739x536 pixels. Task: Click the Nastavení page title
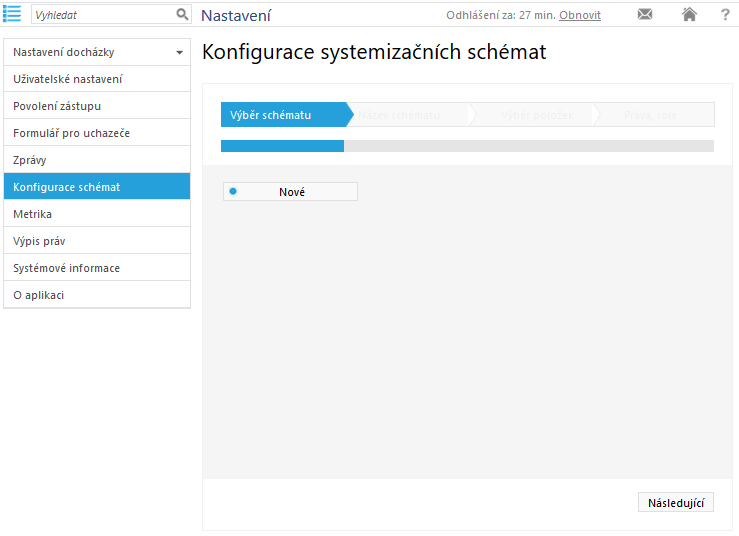tap(236, 15)
